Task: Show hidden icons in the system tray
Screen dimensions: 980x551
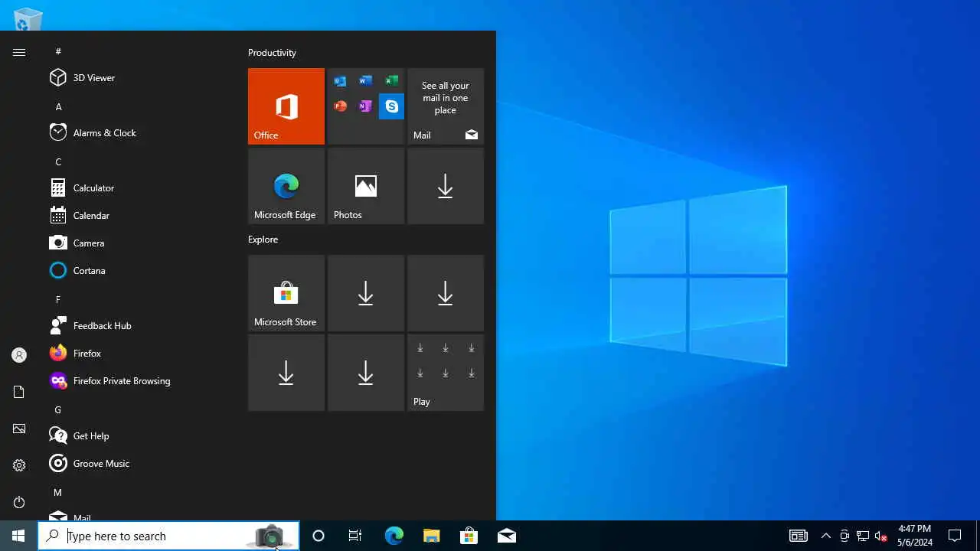Action: click(x=825, y=536)
